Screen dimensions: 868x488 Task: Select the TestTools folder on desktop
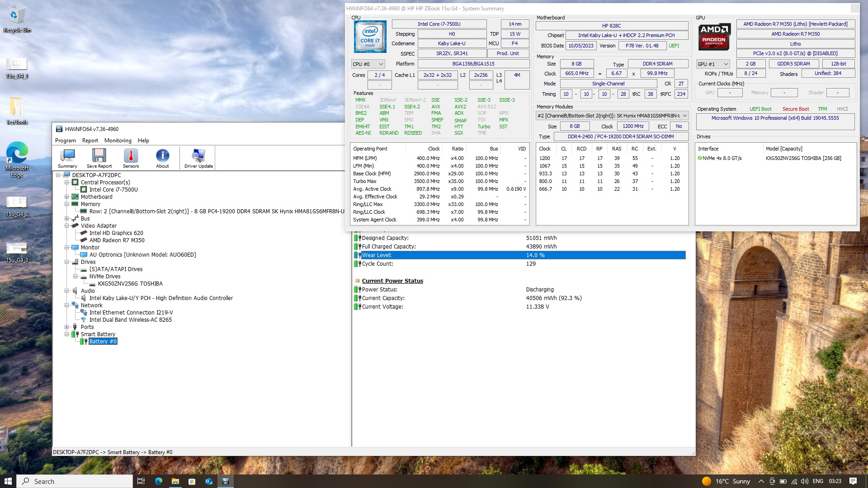(x=17, y=111)
